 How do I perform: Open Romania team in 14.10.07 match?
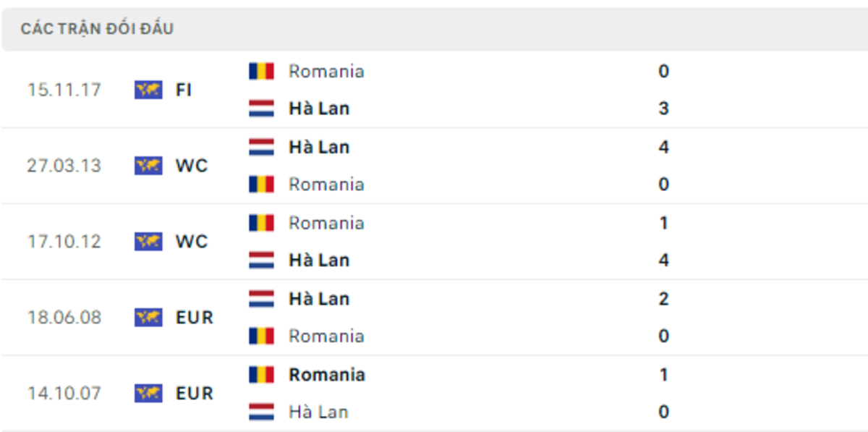tap(326, 375)
